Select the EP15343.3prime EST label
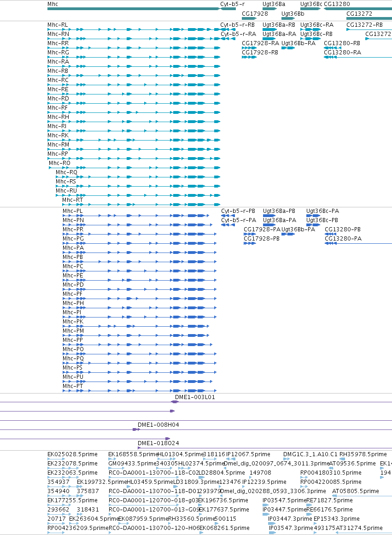Image resolution: width=392 pixels, height=535 pixels. [336, 518]
